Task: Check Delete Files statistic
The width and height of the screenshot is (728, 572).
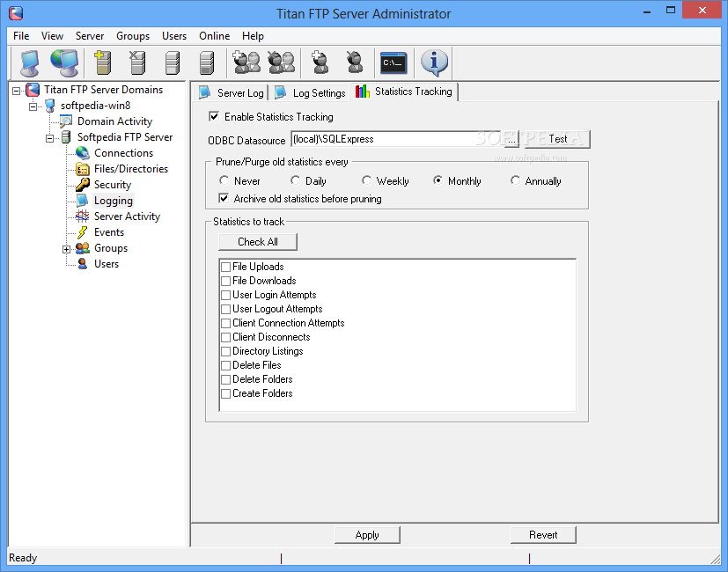Action: point(225,365)
